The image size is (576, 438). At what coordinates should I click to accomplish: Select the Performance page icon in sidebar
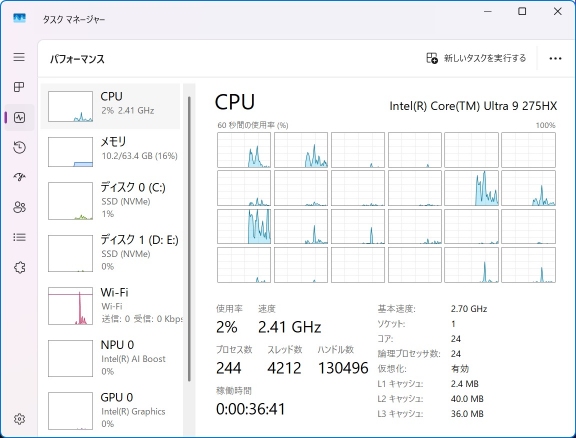point(19,118)
